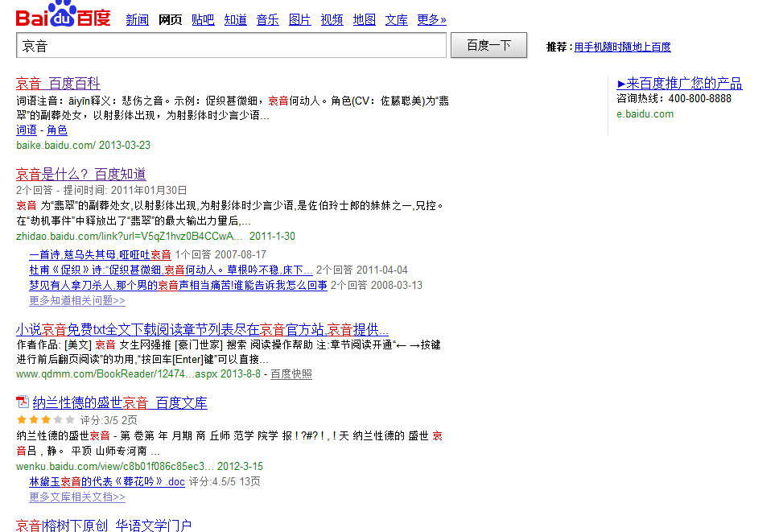The height and width of the screenshot is (532, 779).
Task: Click 更多文库相关文档>>
Action: pyautogui.click(x=77, y=497)
